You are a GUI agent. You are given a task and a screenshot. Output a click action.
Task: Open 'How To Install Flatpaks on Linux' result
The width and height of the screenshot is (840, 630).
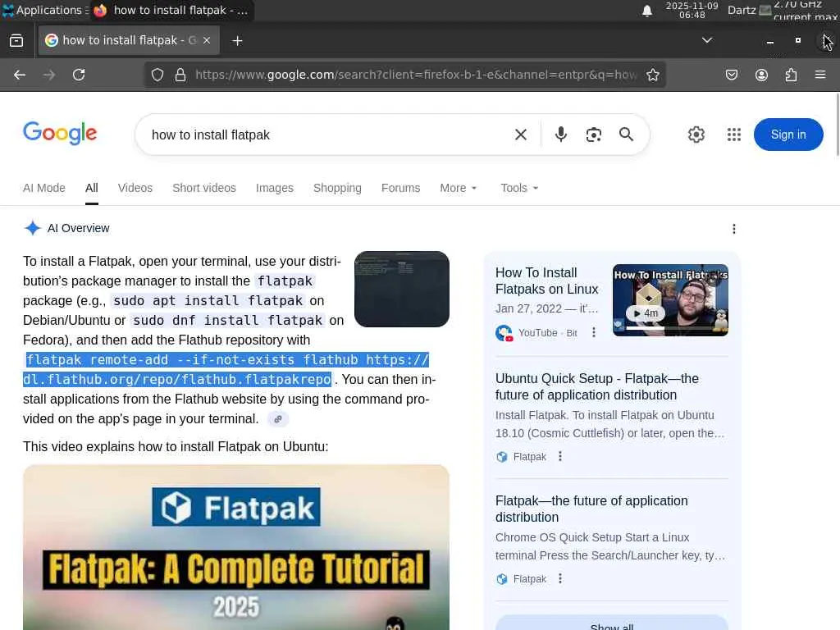(x=547, y=281)
